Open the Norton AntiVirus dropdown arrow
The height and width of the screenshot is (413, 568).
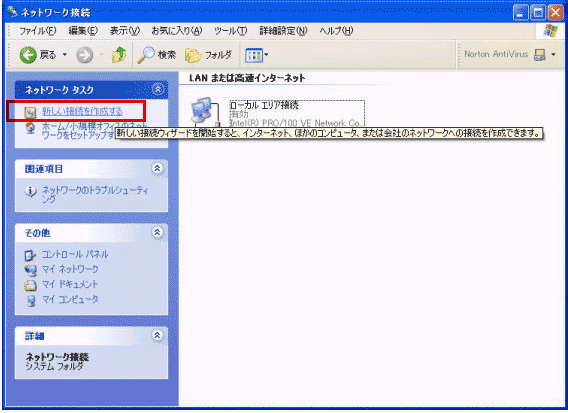tap(553, 55)
